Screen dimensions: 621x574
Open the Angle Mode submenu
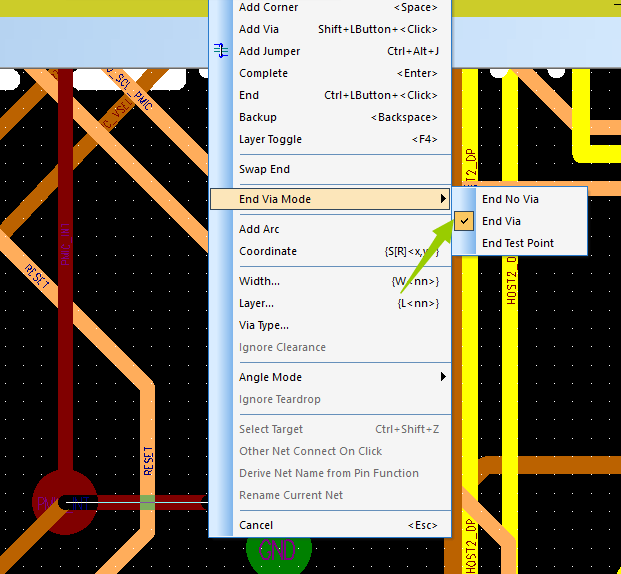330,377
